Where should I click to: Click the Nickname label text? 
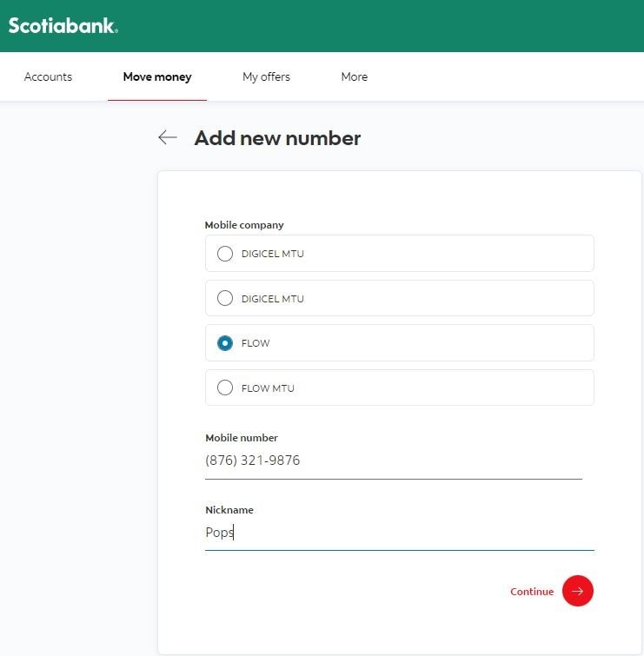point(229,510)
